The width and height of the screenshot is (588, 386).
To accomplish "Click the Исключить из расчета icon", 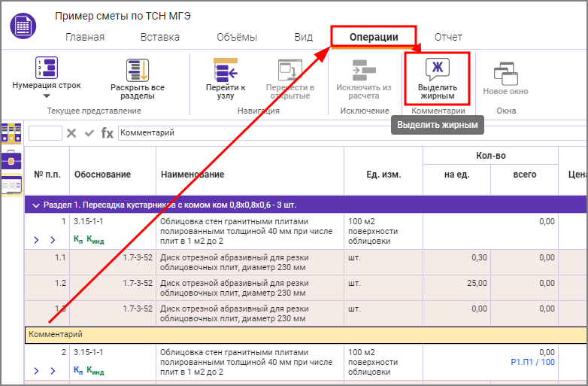I will [x=363, y=70].
